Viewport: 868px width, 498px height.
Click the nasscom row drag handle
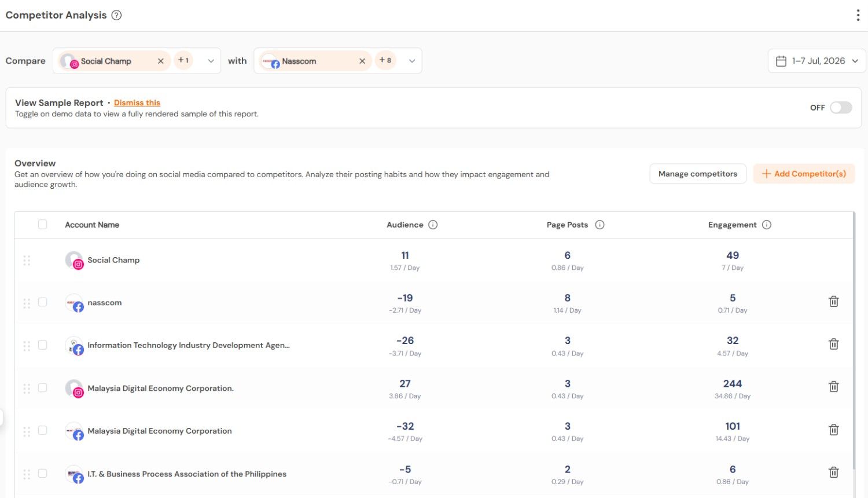(27, 303)
